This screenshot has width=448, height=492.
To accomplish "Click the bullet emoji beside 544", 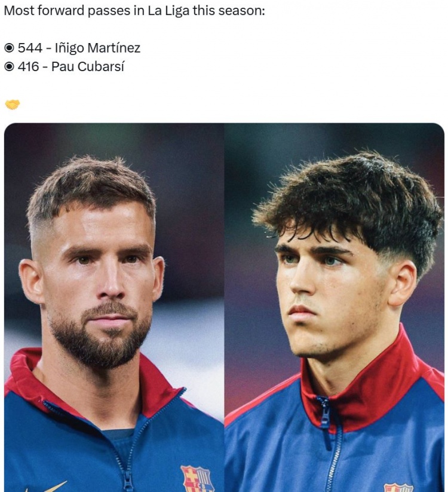I will point(10,48).
